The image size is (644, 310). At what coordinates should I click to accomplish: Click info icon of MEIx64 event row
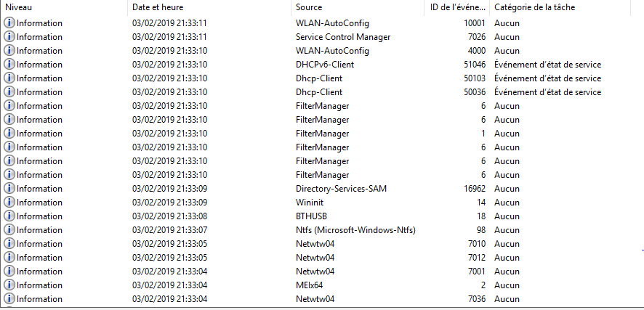[9, 285]
